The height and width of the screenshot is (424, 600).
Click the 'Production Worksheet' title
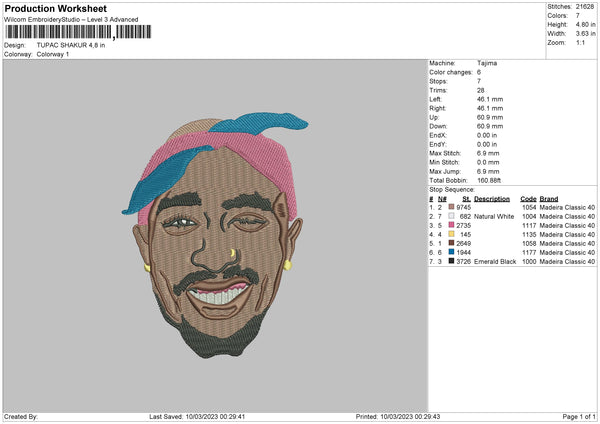55,8
